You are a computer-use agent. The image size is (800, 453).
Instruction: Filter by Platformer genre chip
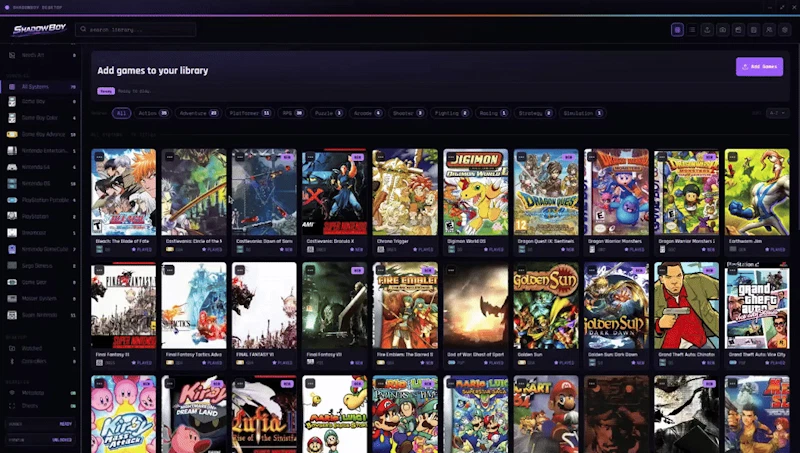(x=249, y=113)
